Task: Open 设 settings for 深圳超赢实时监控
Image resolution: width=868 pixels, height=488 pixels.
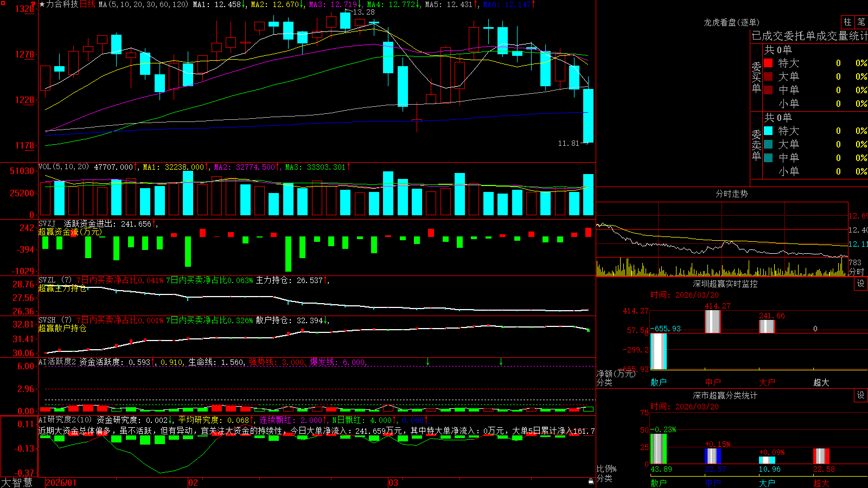Action: [861, 284]
